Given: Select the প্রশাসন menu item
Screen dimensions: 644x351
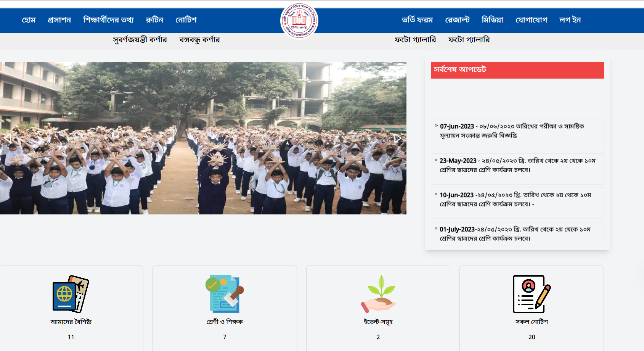Looking at the screenshot, I should point(59,20).
